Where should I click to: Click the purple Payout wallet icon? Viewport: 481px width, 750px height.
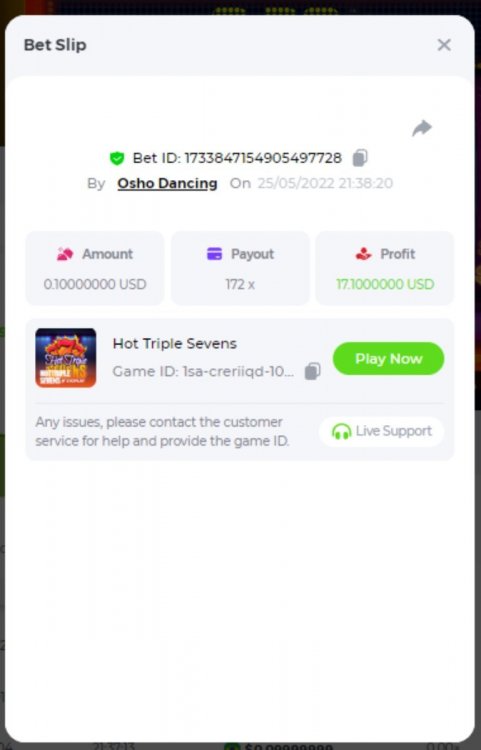tap(214, 254)
